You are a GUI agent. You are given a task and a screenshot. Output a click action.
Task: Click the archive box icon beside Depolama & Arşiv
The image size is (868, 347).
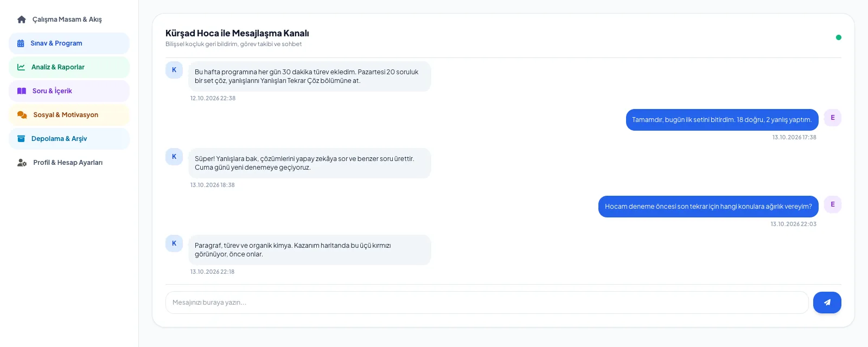[x=21, y=139]
